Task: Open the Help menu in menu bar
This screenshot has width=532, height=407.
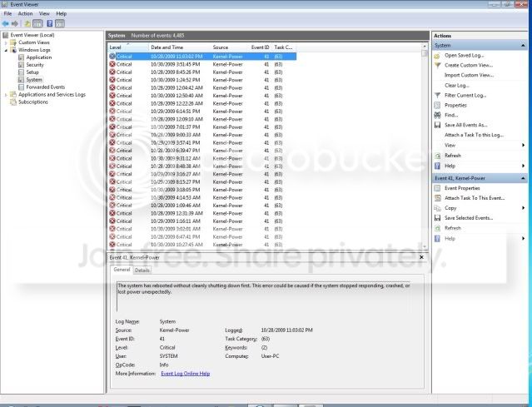Action: point(61,13)
